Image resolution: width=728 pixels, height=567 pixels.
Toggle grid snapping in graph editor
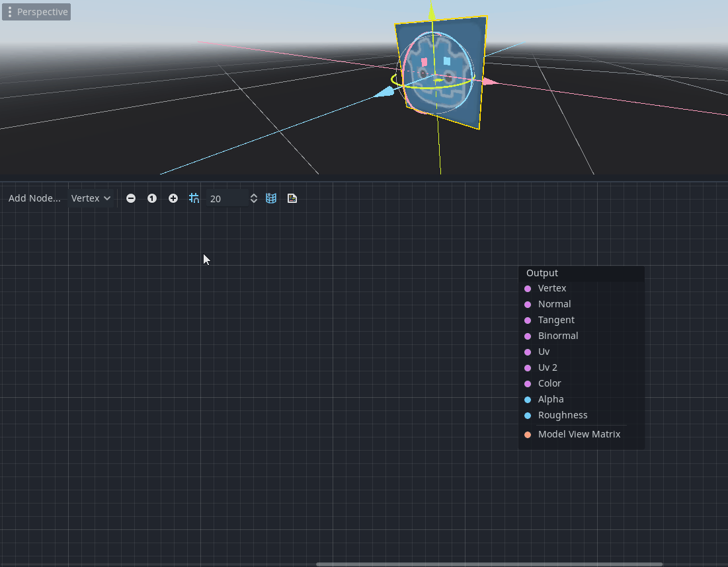(194, 198)
